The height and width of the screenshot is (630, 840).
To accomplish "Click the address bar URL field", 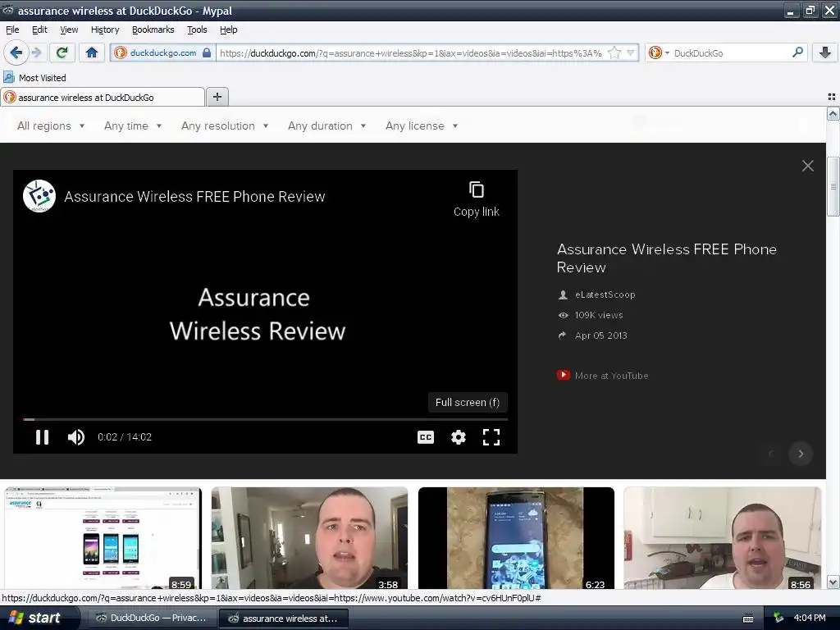I will [x=411, y=53].
